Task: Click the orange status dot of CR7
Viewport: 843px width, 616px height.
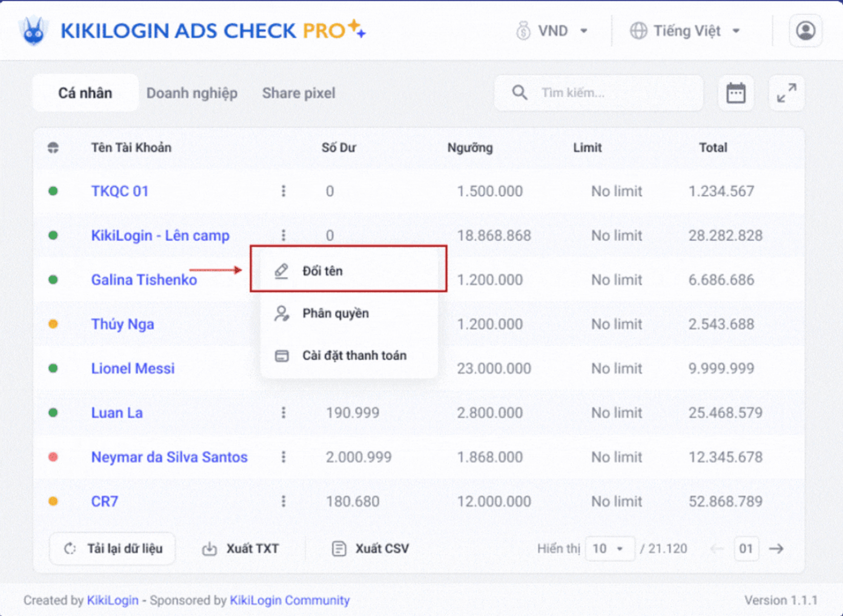Action: click(x=53, y=501)
